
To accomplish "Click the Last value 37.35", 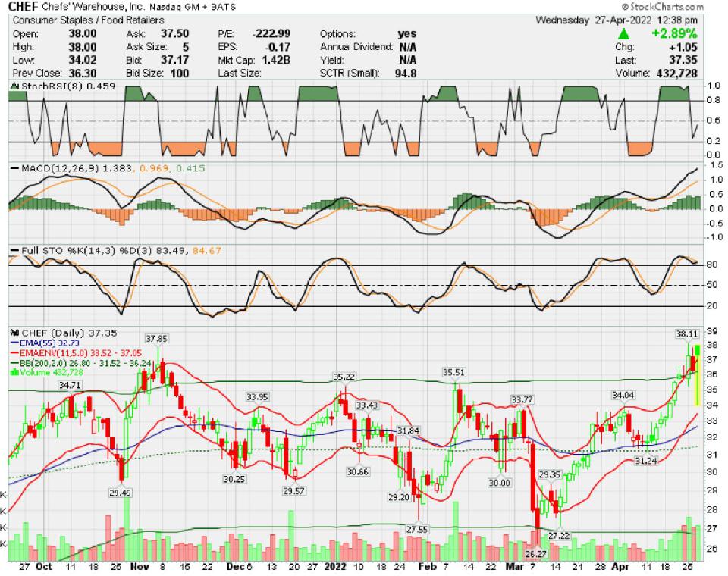I will point(683,60).
